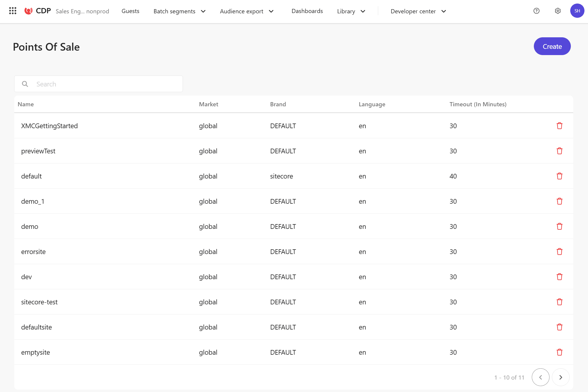Delete the defaultsite point of sale
Screen dimensions: 588x392
point(559,327)
